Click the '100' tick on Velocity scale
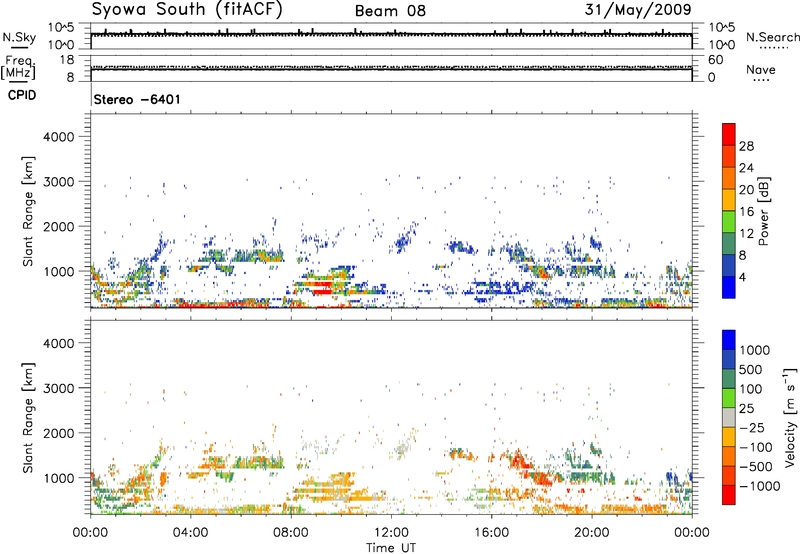Image resolution: width=800 pixels, height=554 pixels. pos(751,389)
